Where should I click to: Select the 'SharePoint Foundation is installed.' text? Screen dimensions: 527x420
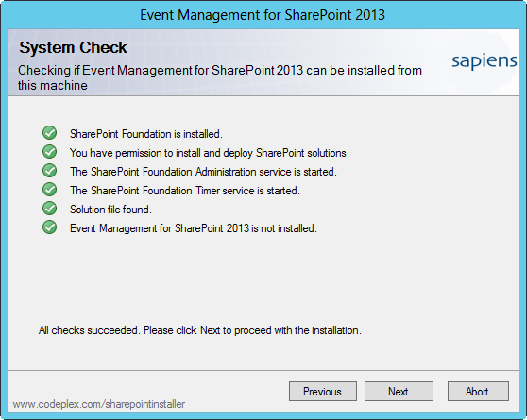(x=146, y=134)
